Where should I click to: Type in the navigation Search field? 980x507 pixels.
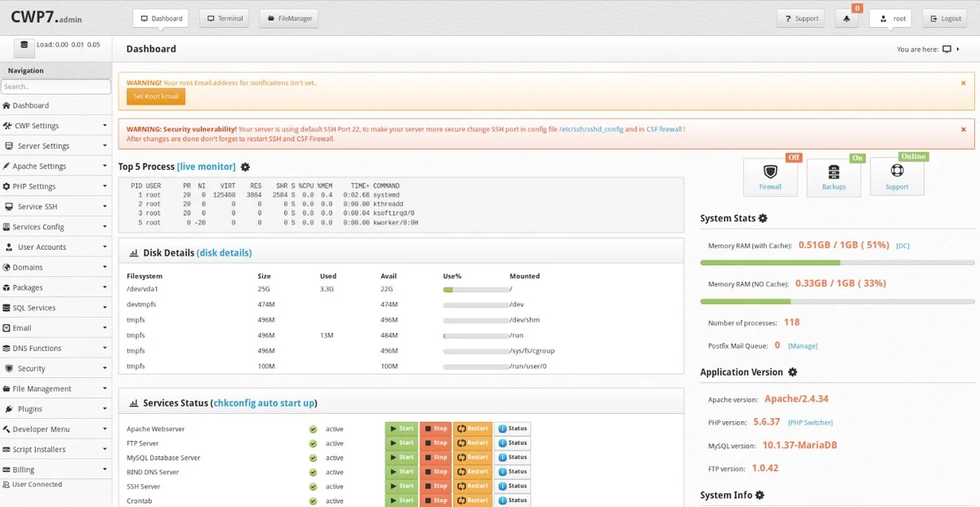[56, 87]
